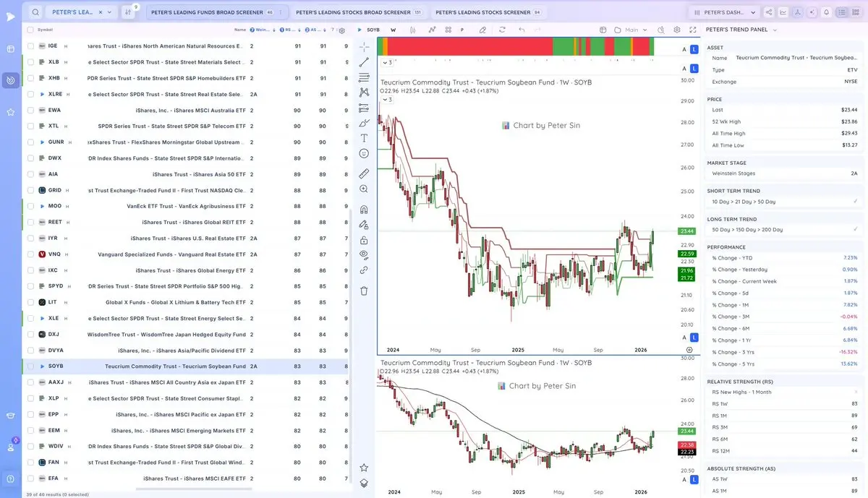Select the trend line drawing tool
868x498 pixels.
coord(364,62)
